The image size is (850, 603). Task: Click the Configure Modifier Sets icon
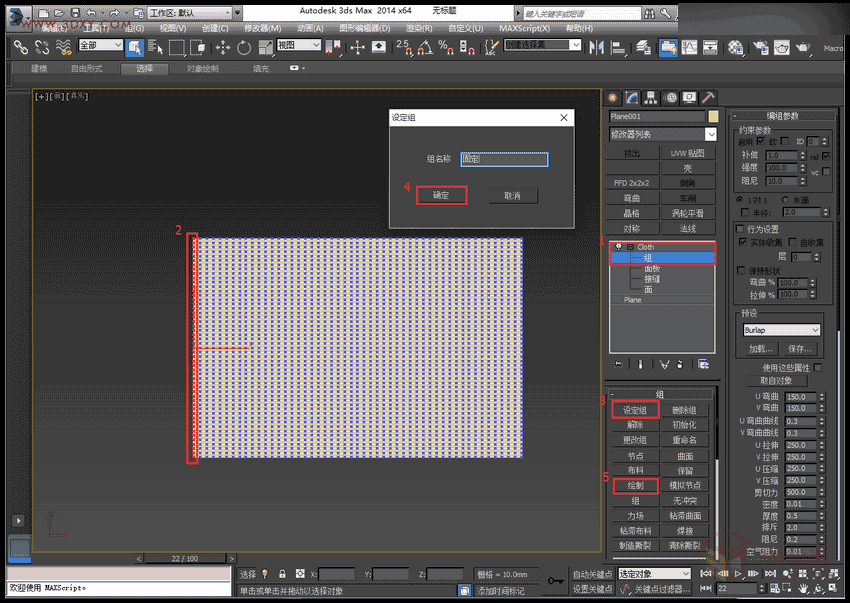pos(704,364)
